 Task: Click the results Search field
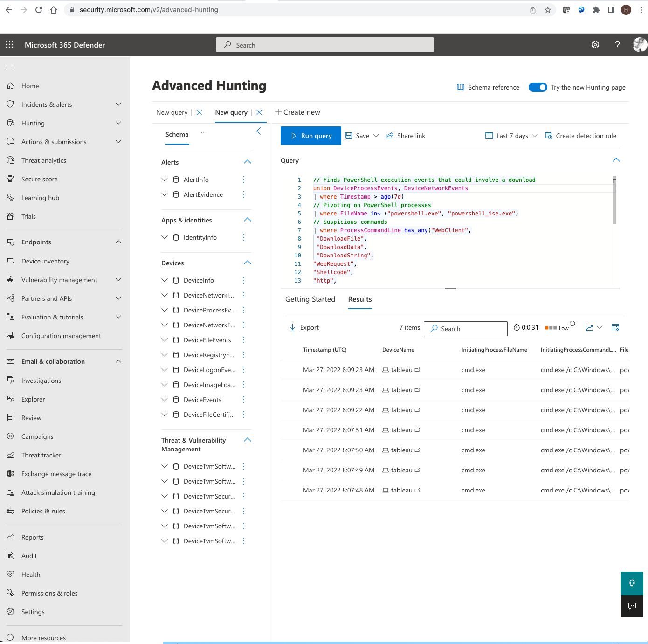click(x=465, y=328)
